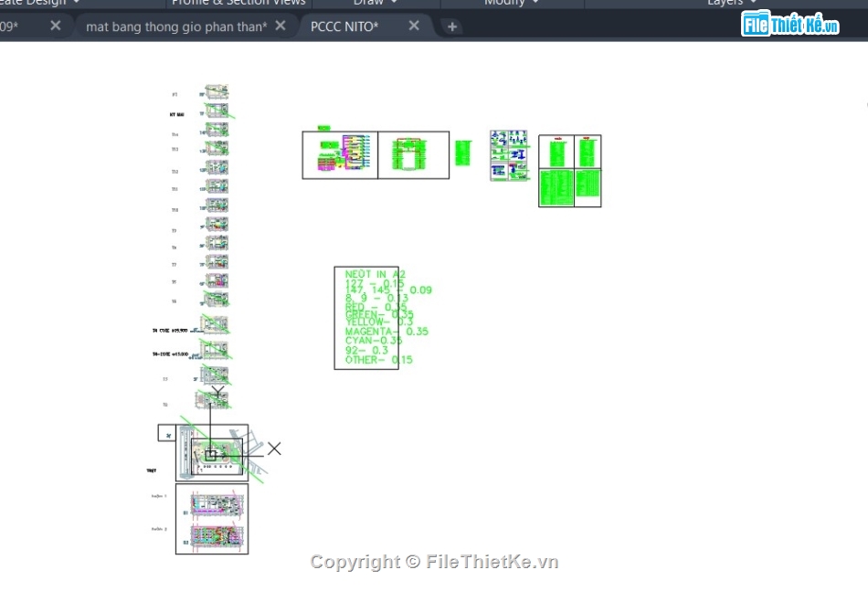Select the wiring schematic in the left sheet frame
868x591 pixels.
click(x=344, y=153)
